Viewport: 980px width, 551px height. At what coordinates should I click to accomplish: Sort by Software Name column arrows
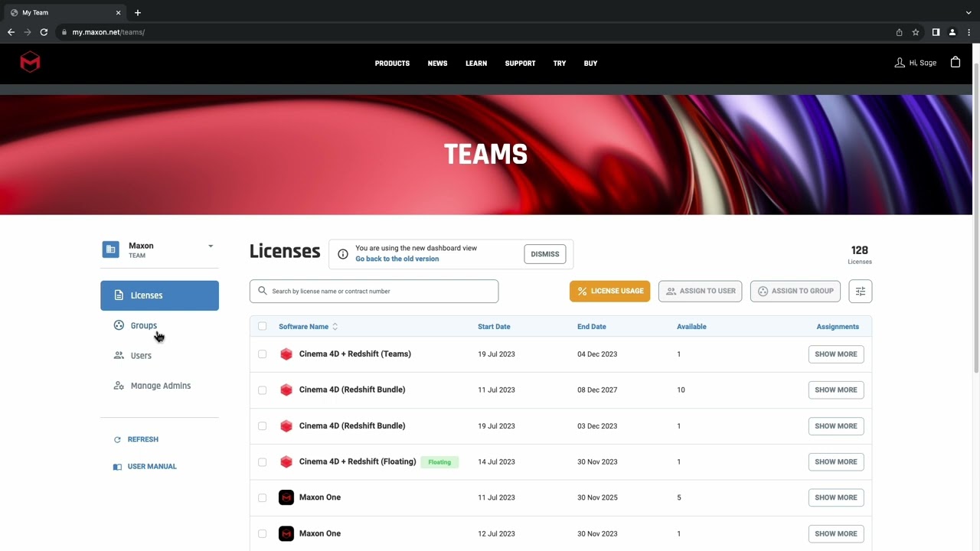tap(335, 327)
